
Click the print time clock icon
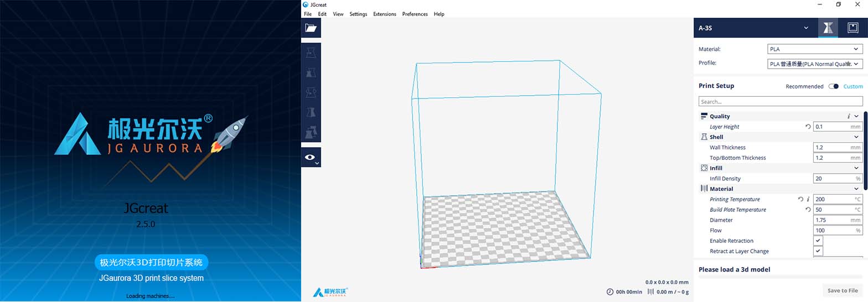pyautogui.click(x=609, y=291)
